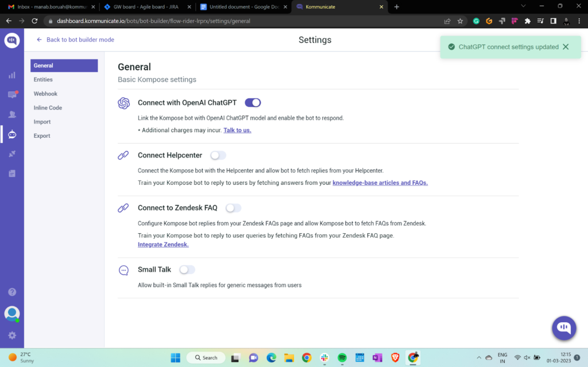The image size is (588, 367).
Task: Bookmark this page with the star icon
Action: 460,21
